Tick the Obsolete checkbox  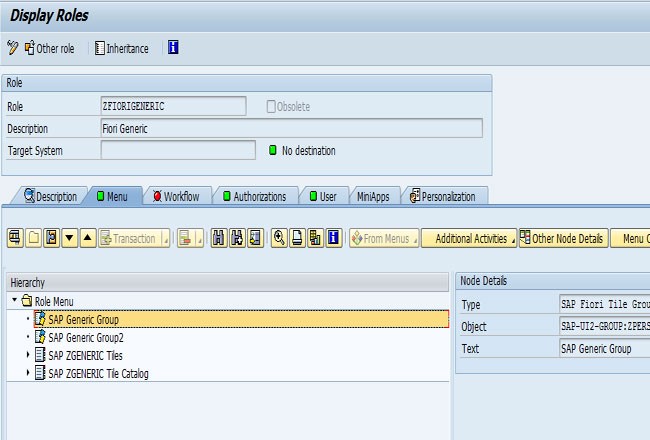(271, 107)
